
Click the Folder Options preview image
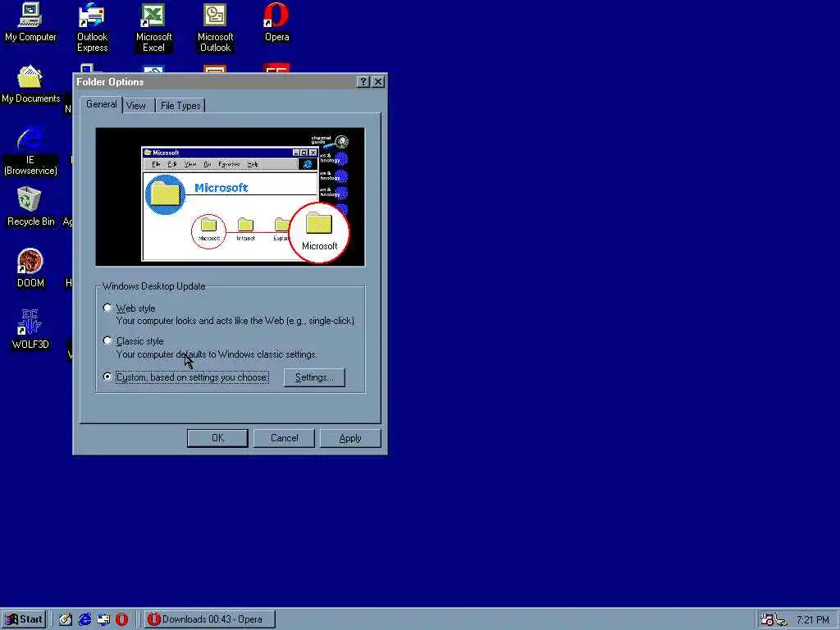click(231, 197)
